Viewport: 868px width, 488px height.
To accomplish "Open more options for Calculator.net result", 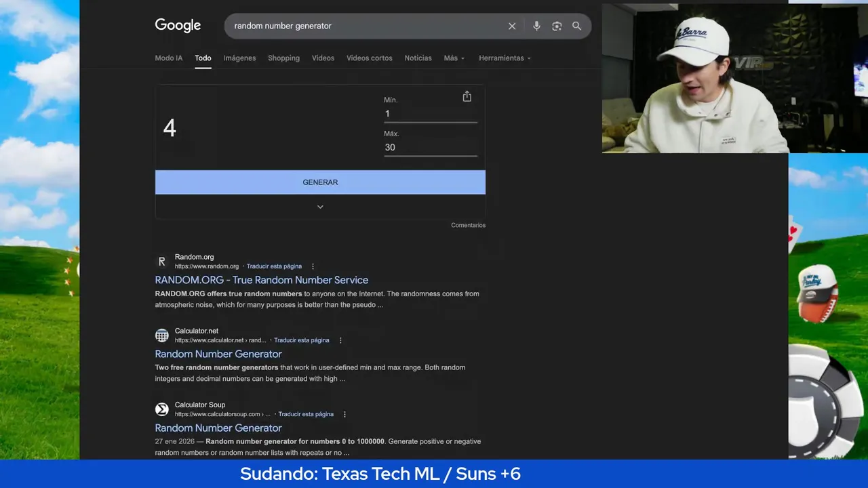I will [340, 340].
